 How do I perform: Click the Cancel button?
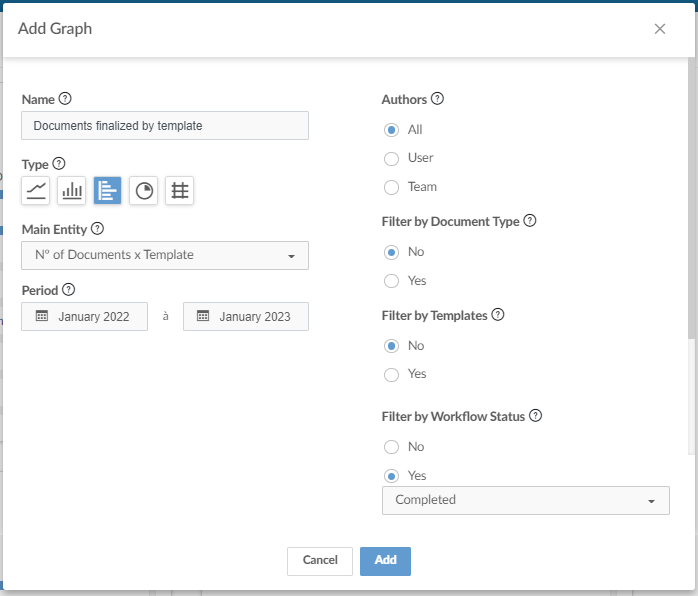(x=320, y=561)
